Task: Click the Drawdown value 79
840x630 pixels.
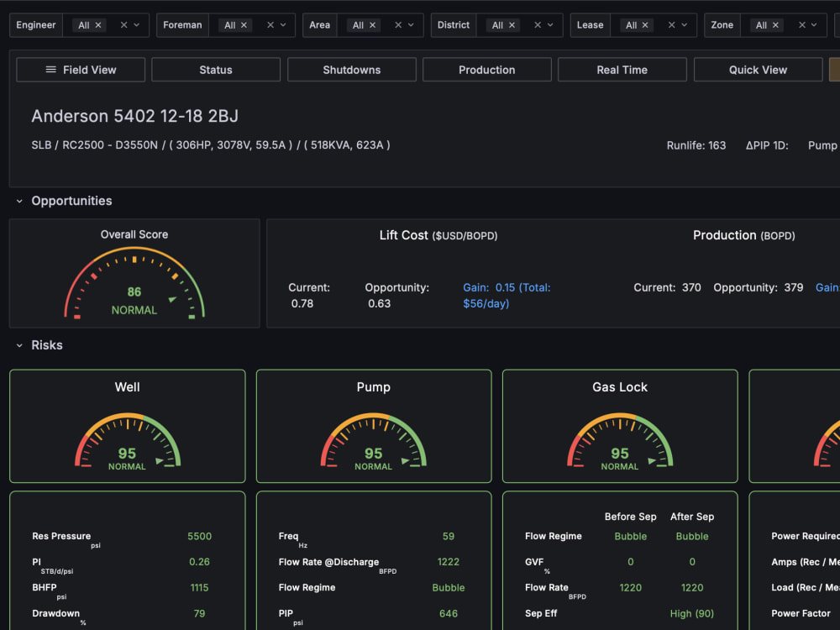Action: [199, 613]
